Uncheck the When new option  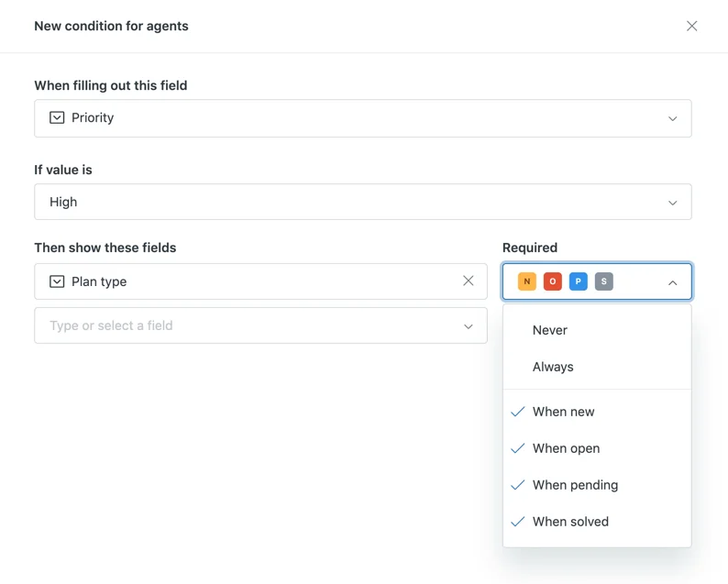pyautogui.click(x=597, y=412)
